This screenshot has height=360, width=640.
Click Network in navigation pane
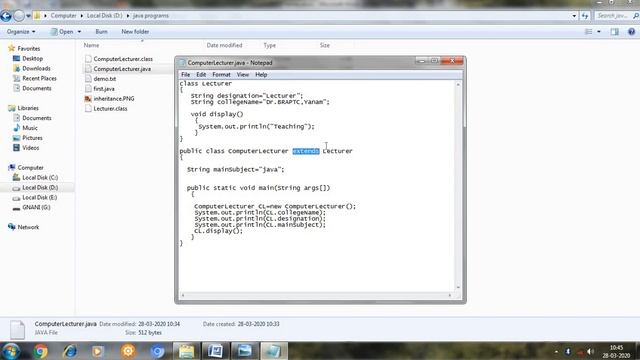click(28, 227)
